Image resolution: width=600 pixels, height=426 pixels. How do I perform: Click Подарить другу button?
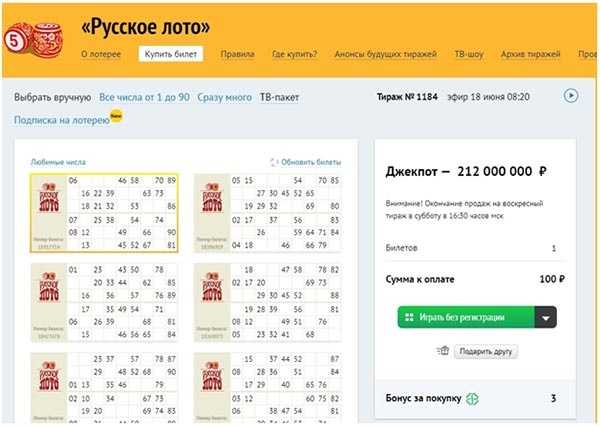(x=486, y=351)
